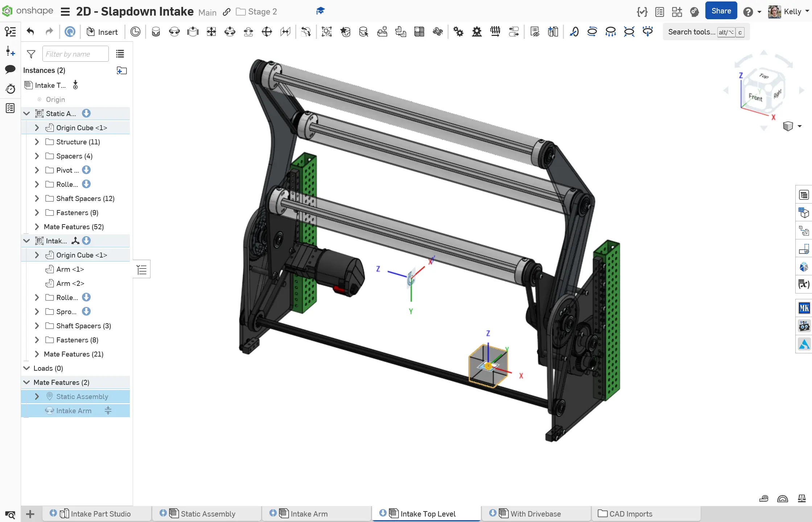Screen dimensions: 812x522
Task: Open the MK custom feature icon
Action: [804, 308]
